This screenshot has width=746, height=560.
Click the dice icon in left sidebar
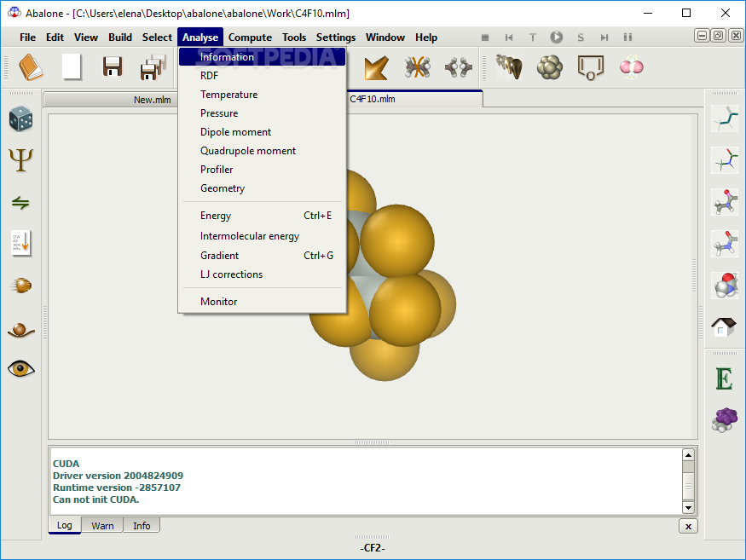21,118
